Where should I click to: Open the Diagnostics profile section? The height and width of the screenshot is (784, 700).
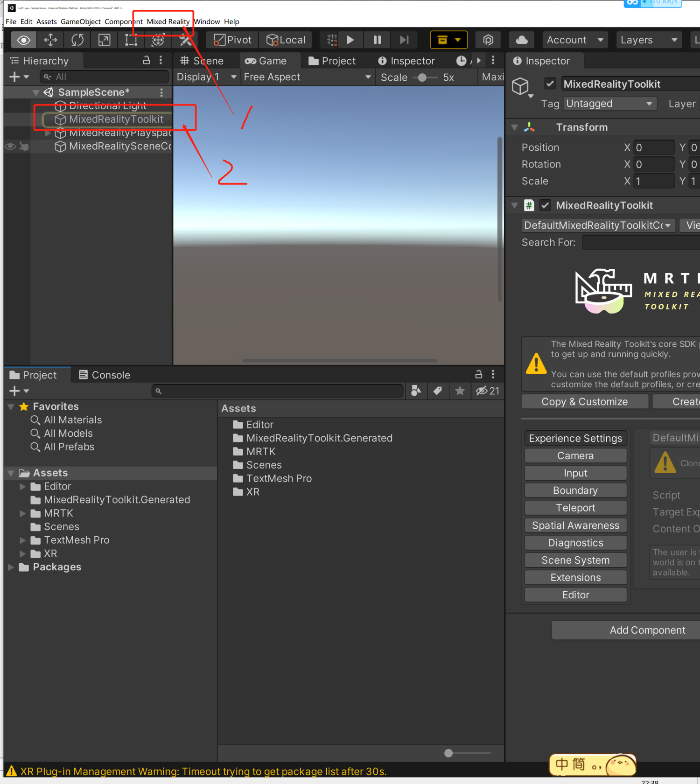[575, 543]
